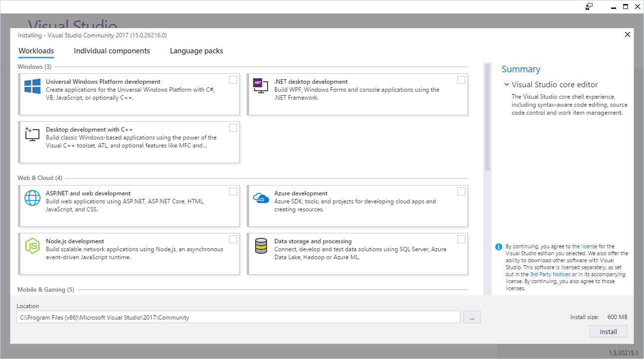
Task: Collapse the Visual Studio core editor summary entry
Action: pos(507,84)
